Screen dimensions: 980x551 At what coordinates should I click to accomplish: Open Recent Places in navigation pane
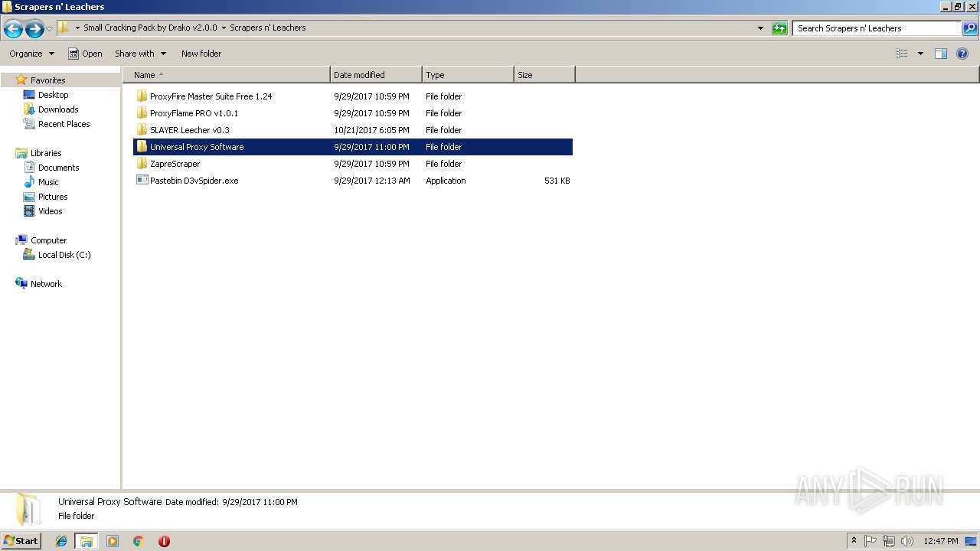point(64,124)
